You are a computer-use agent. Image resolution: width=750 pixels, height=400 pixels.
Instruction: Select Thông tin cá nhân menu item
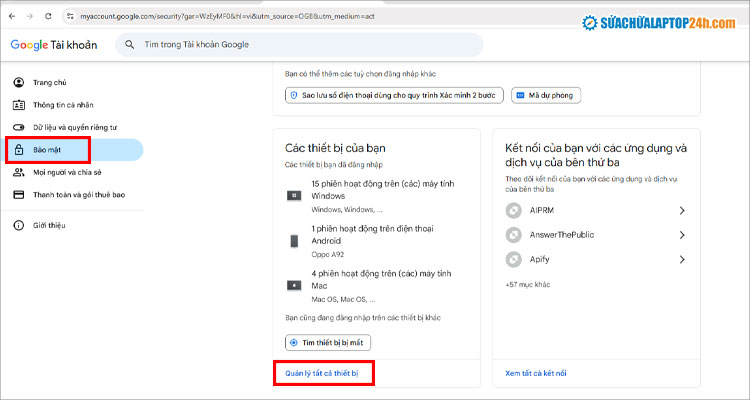point(65,105)
